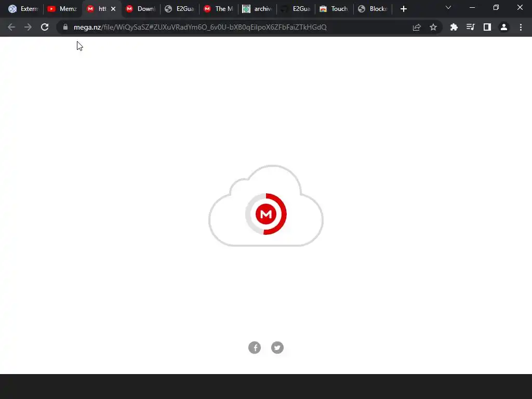Go back to previous page

point(11,27)
